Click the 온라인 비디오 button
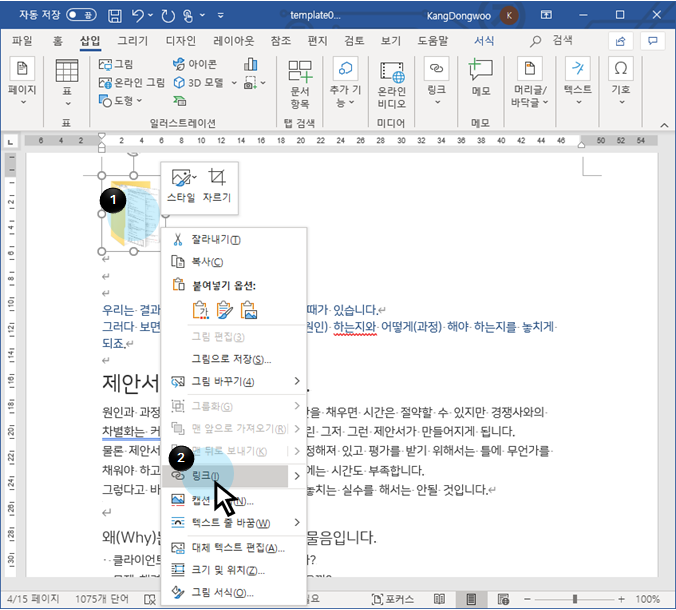 point(391,84)
